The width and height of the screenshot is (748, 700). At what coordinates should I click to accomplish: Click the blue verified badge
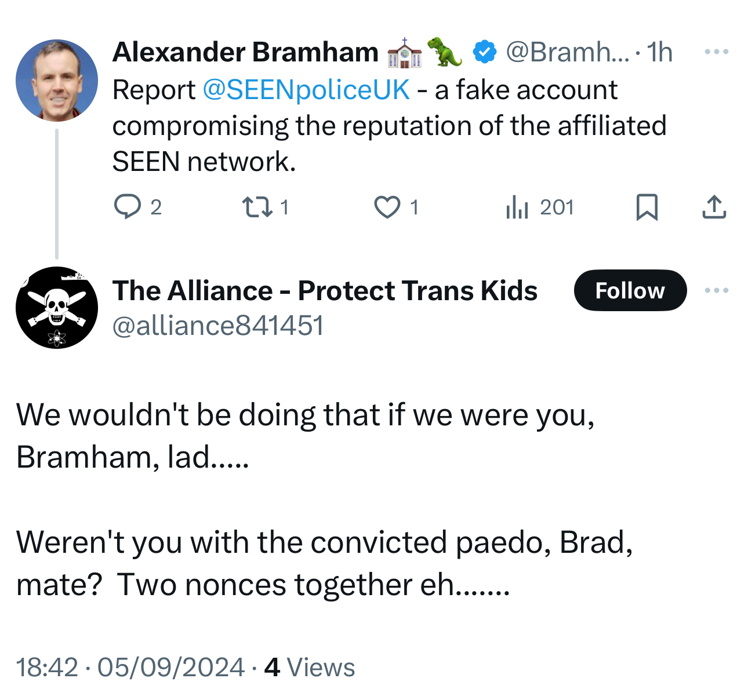point(485,52)
